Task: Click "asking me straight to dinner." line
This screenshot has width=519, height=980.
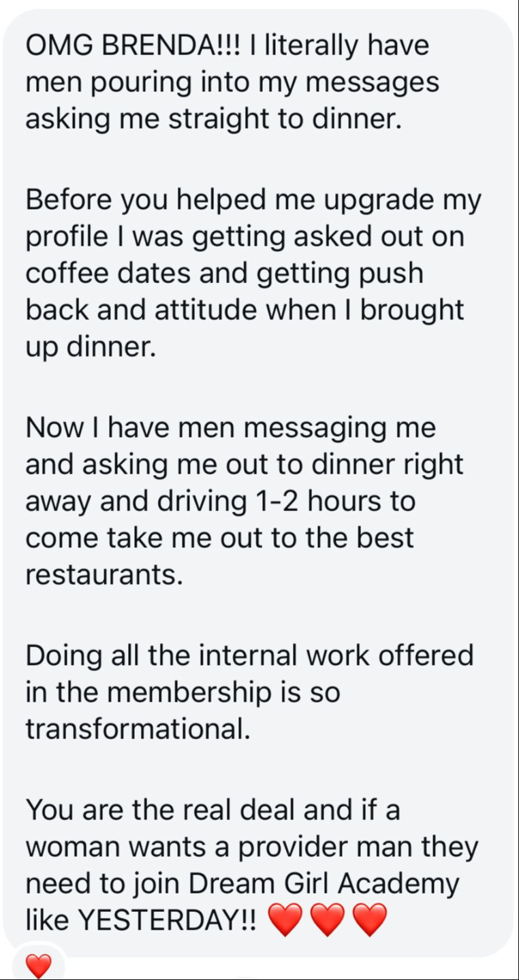Action: (x=213, y=120)
